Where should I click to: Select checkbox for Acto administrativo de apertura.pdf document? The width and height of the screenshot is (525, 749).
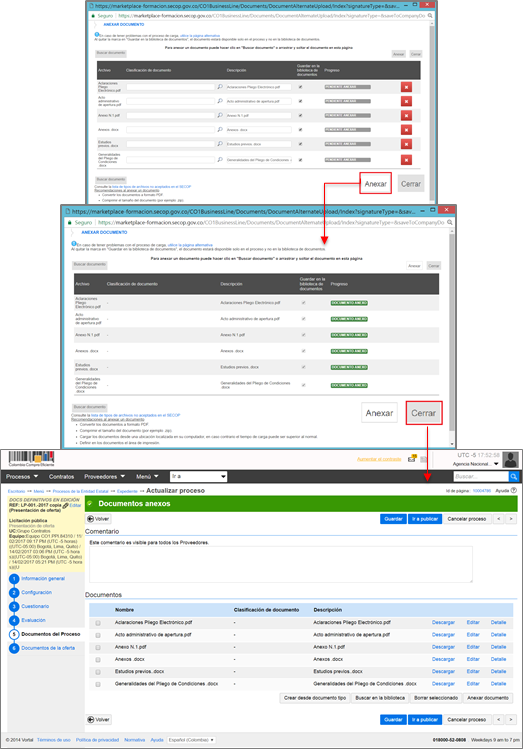[98, 635]
